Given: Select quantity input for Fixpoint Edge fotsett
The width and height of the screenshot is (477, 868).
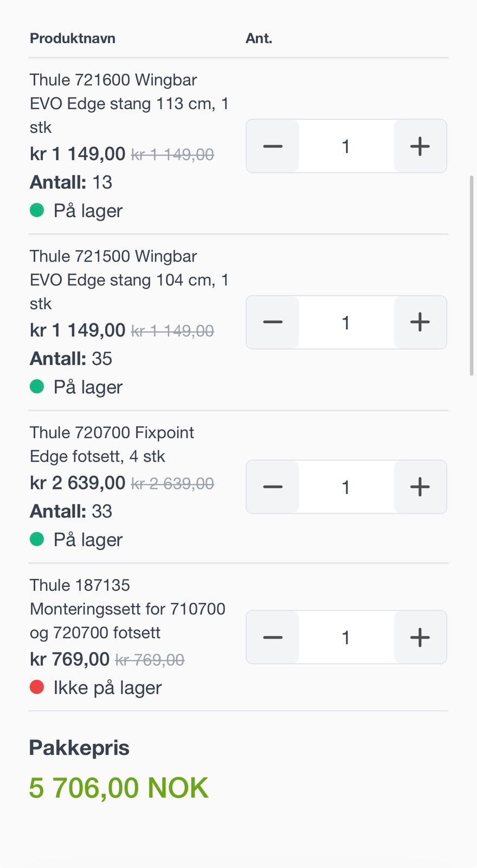Looking at the screenshot, I should [x=346, y=487].
